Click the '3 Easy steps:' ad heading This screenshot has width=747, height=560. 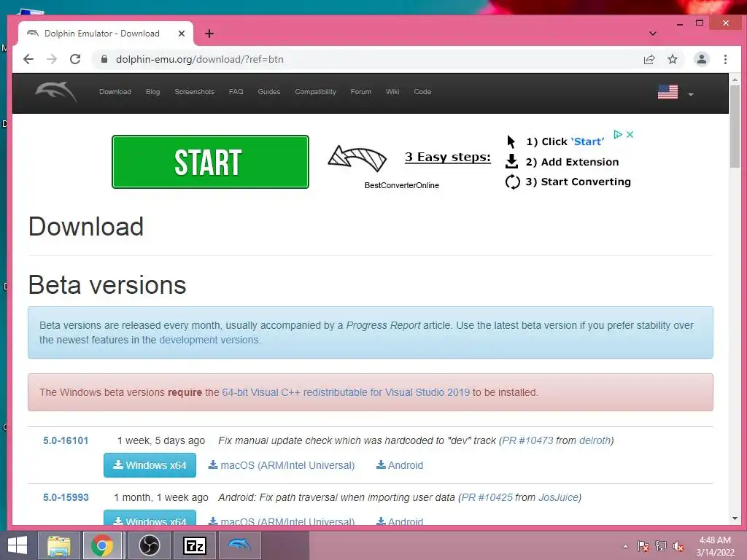(x=447, y=157)
